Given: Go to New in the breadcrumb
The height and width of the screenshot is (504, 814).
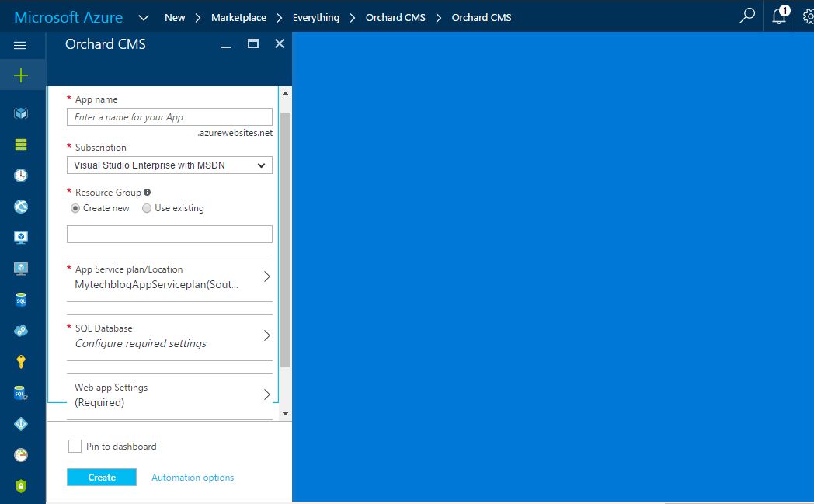Looking at the screenshot, I should [175, 18].
